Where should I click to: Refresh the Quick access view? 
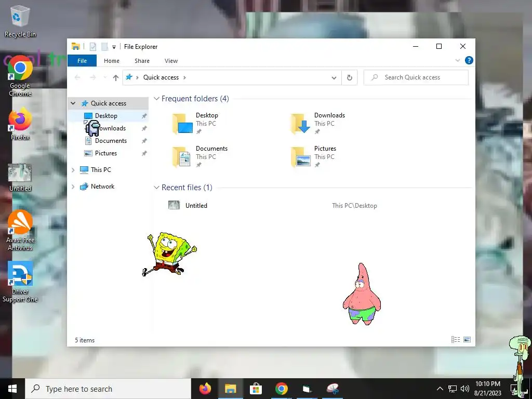coord(350,78)
